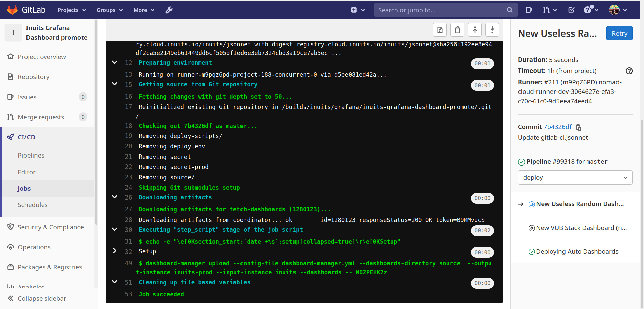Open commit 7b4326df link
The height and width of the screenshot is (309, 644).
(x=557, y=127)
